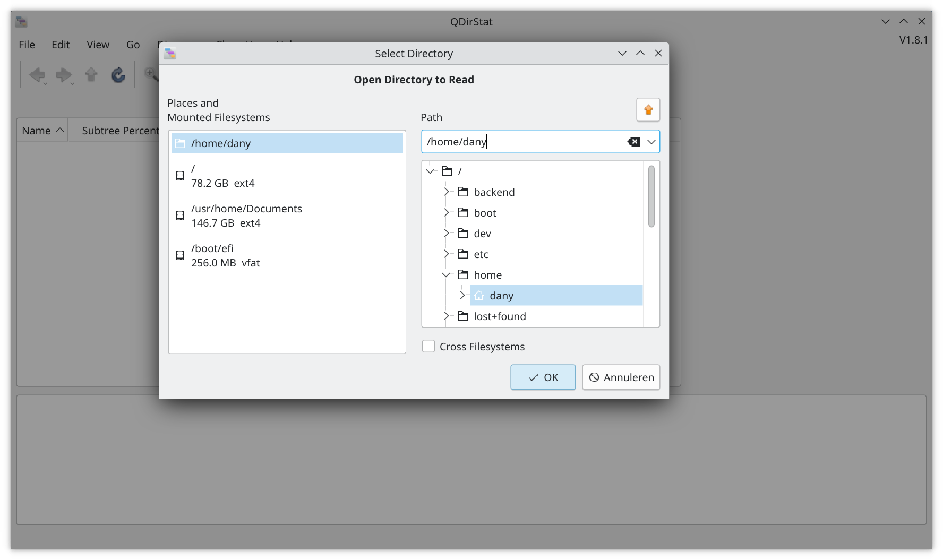Image resolution: width=943 pixels, height=560 pixels.
Task: Select the root / folder in tree
Action: pyautogui.click(x=460, y=171)
